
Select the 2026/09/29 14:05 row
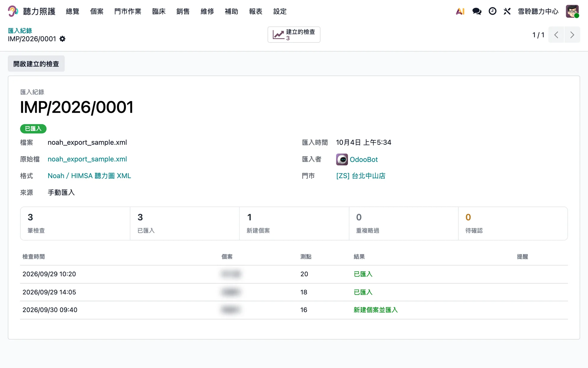pyautogui.click(x=294, y=292)
